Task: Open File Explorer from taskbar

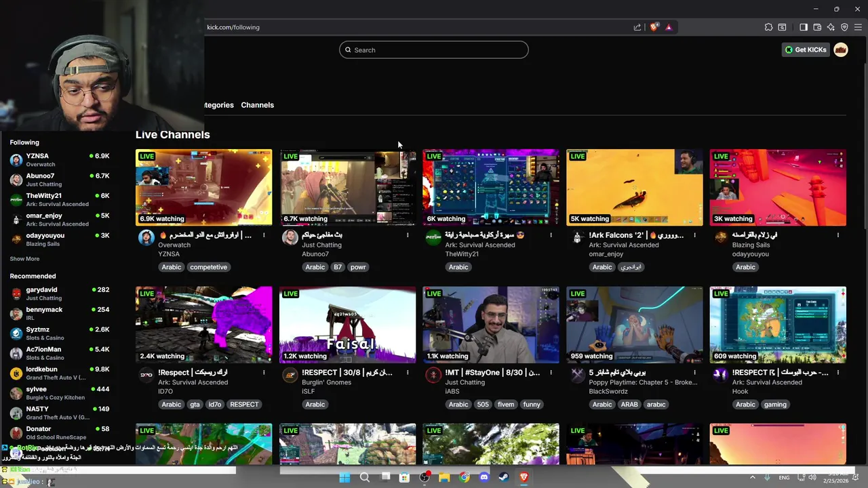Action: pyautogui.click(x=444, y=477)
